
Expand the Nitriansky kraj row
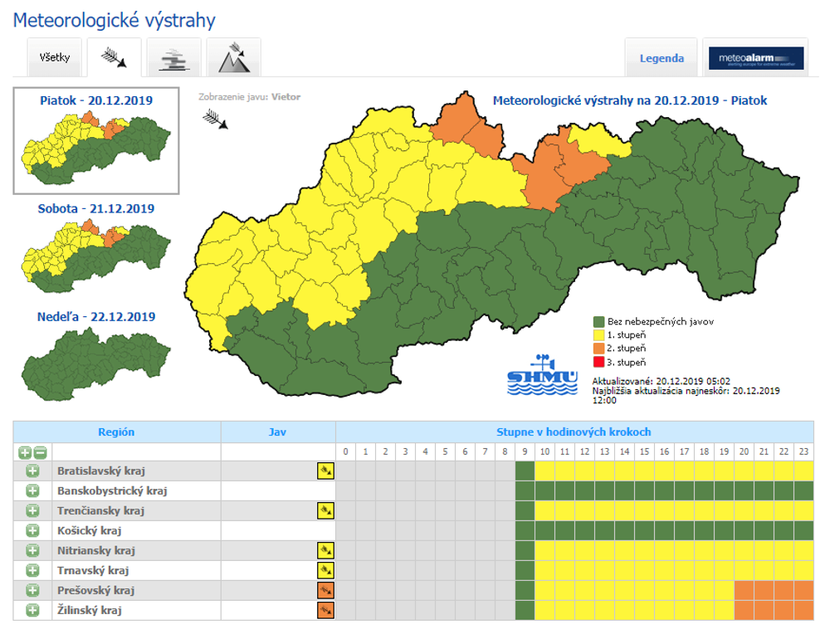[x=32, y=550]
